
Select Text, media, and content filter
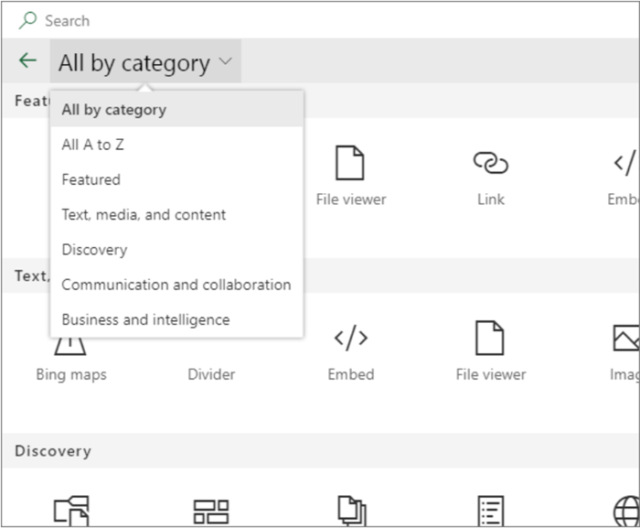point(144,215)
